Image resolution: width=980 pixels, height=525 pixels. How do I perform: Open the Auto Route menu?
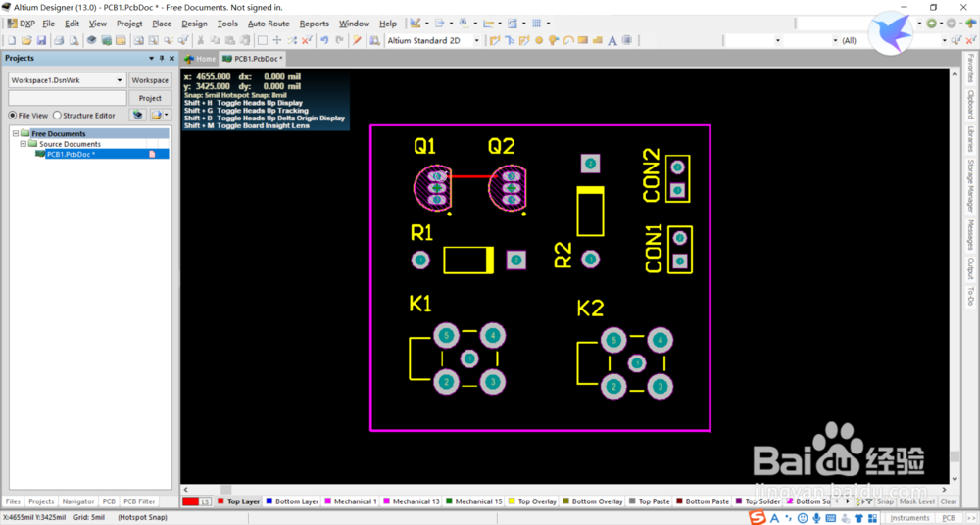click(269, 24)
